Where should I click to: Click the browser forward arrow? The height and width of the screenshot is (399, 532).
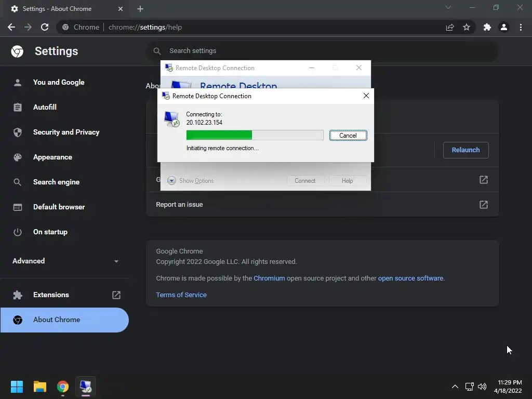click(28, 27)
